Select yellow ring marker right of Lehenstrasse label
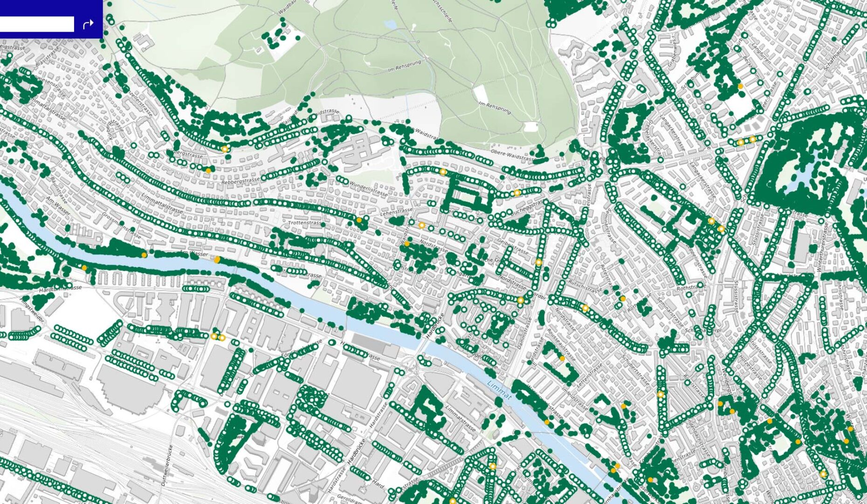 (422, 225)
